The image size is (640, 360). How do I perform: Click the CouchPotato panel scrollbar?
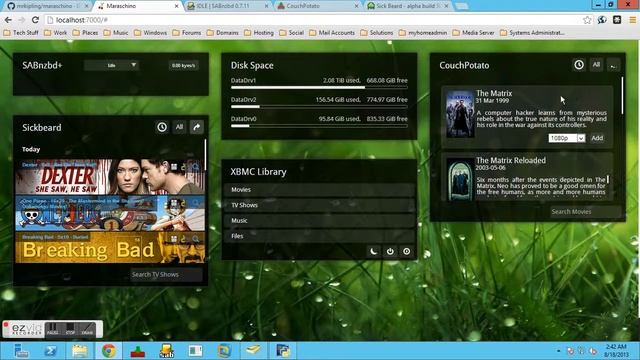pos(622,96)
